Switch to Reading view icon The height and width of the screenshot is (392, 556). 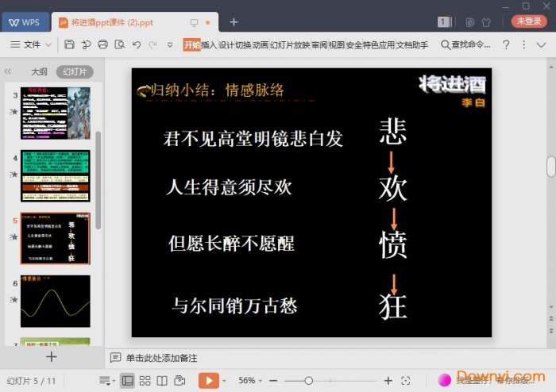(x=162, y=381)
